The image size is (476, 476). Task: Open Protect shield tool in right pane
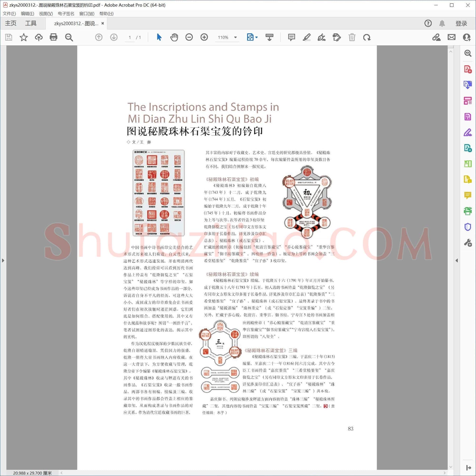pos(468,227)
